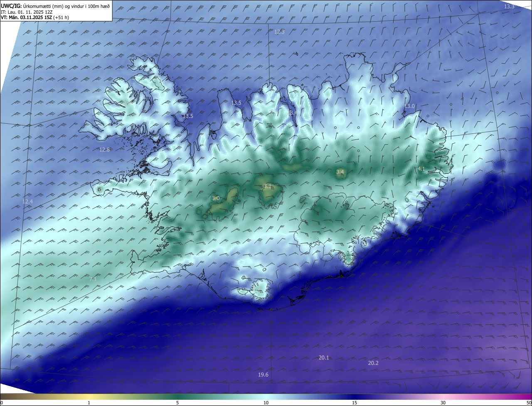Screen dimensions: 532x406
Task: Click the 20.2 value label
Action: [x=373, y=363]
